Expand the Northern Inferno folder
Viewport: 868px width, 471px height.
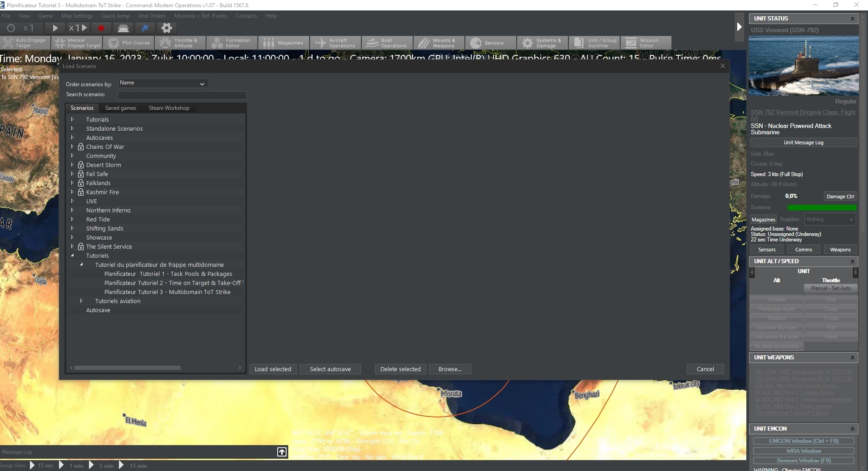[x=72, y=210]
